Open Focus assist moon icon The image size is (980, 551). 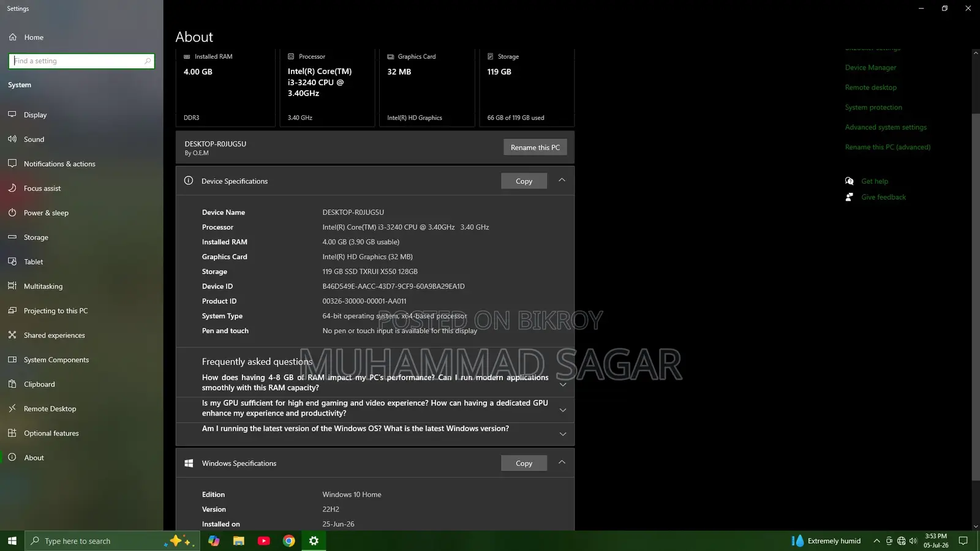coord(12,188)
